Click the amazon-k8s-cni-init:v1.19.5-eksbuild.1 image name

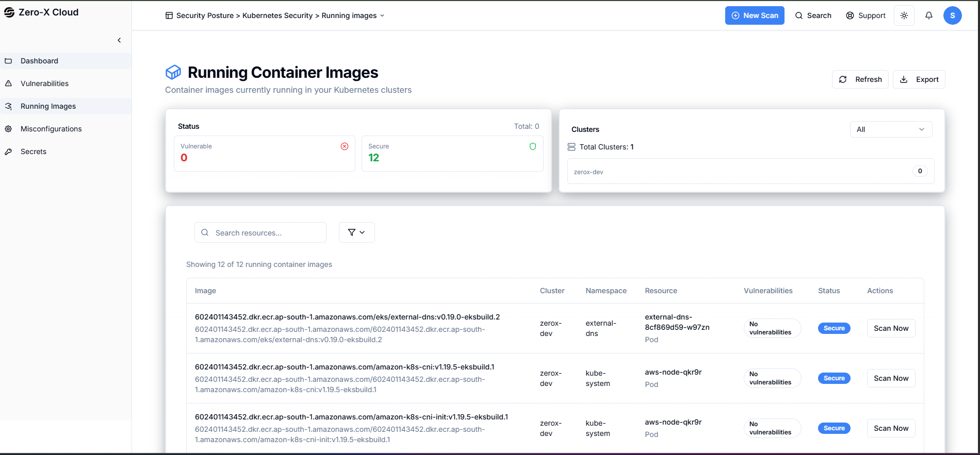pos(351,417)
